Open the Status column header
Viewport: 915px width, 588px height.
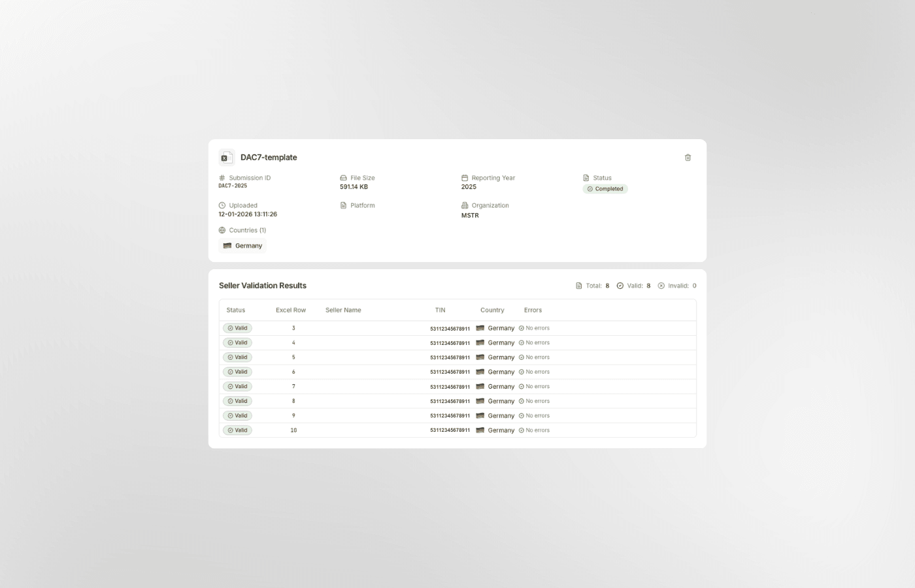click(235, 310)
